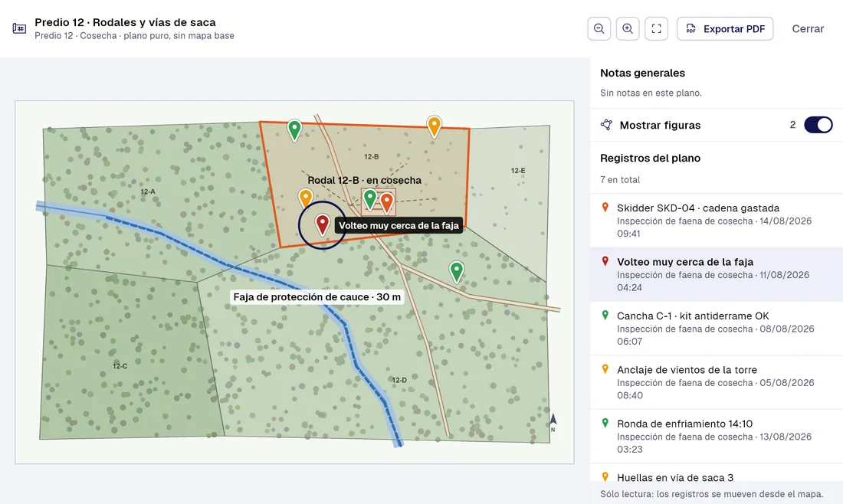843x504 pixels.
Task: Click the fit-to-screen fullscreen icon
Action: pyautogui.click(x=657, y=28)
